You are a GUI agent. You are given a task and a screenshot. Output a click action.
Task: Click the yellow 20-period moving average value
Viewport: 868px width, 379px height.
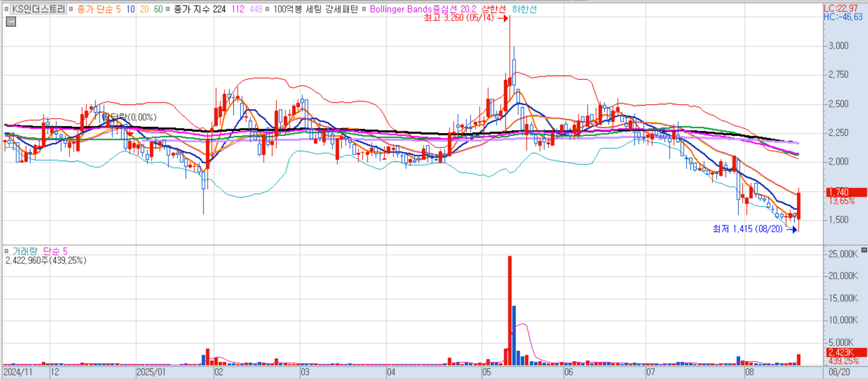144,9
